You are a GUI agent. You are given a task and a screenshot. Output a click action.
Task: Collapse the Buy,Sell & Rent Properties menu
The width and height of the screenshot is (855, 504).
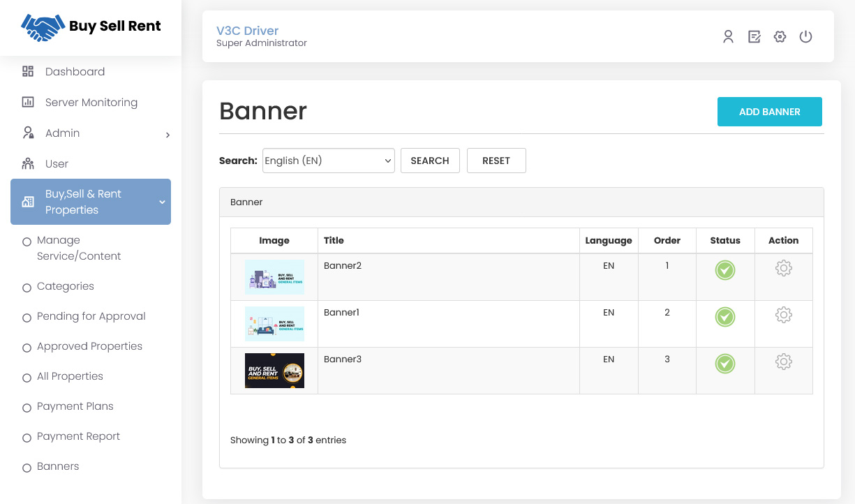tap(91, 202)
